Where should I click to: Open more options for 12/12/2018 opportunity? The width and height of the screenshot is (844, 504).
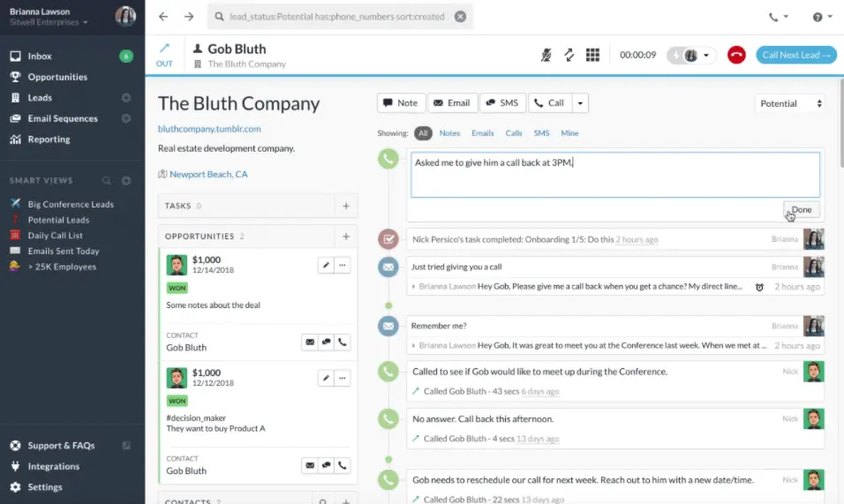pos(343,378)
